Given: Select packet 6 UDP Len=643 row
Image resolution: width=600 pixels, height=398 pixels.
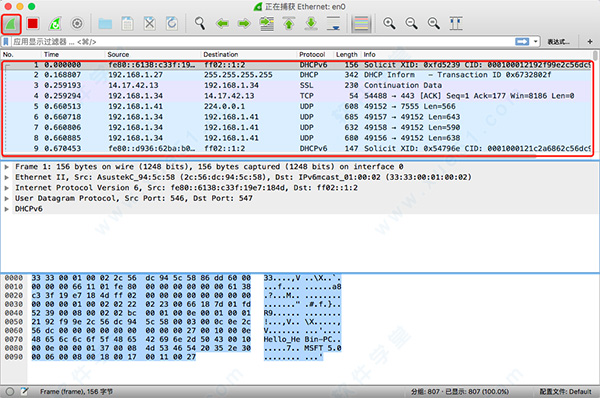Looking at the screenshot, I should point(297,117).
